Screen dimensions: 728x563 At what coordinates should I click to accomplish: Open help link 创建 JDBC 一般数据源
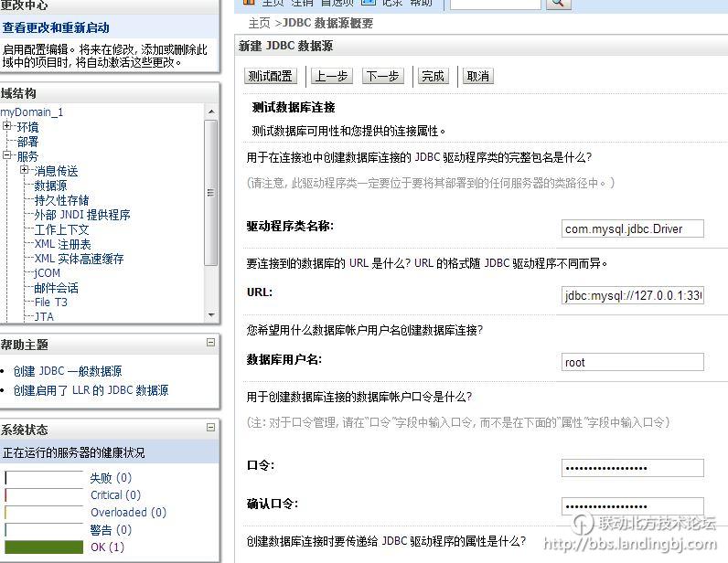click(x=68, y=371)
